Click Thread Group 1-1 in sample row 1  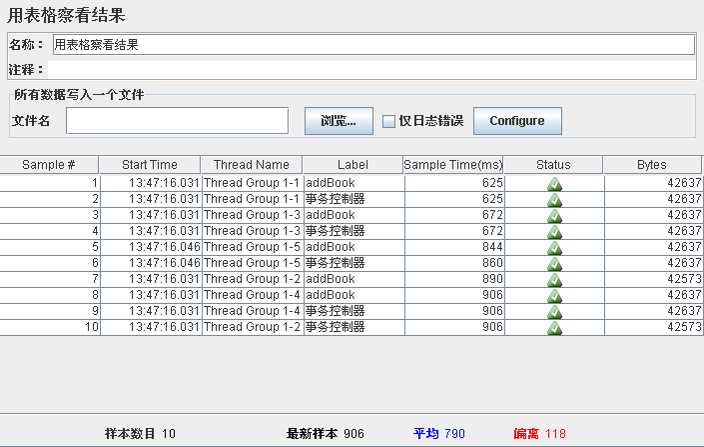(251, 183)
